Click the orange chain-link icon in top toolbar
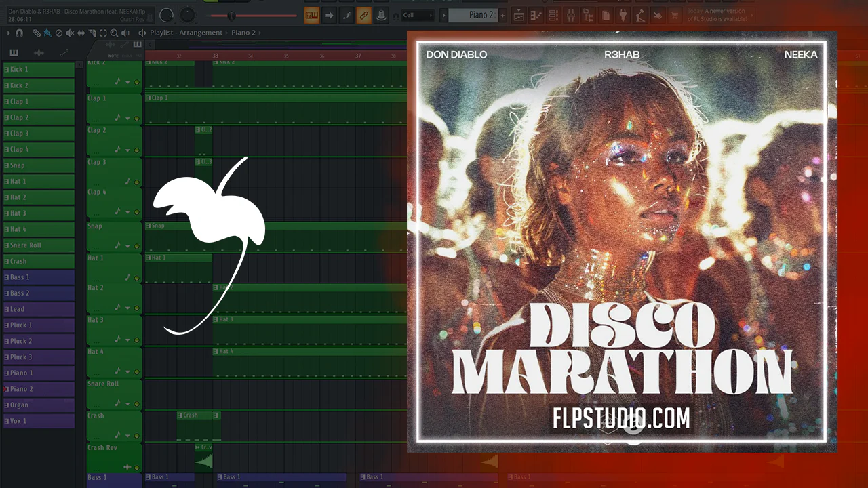868x488 pixels. 364,15
